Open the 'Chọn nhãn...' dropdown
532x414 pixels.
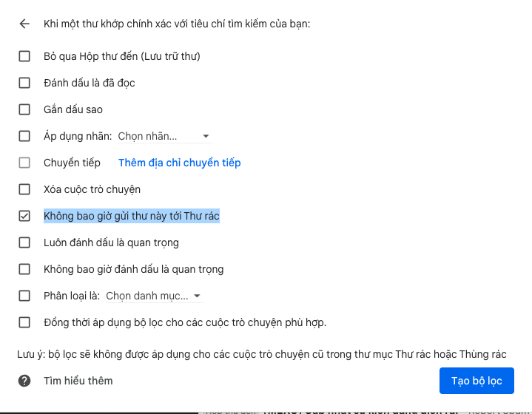coord(163,136)
